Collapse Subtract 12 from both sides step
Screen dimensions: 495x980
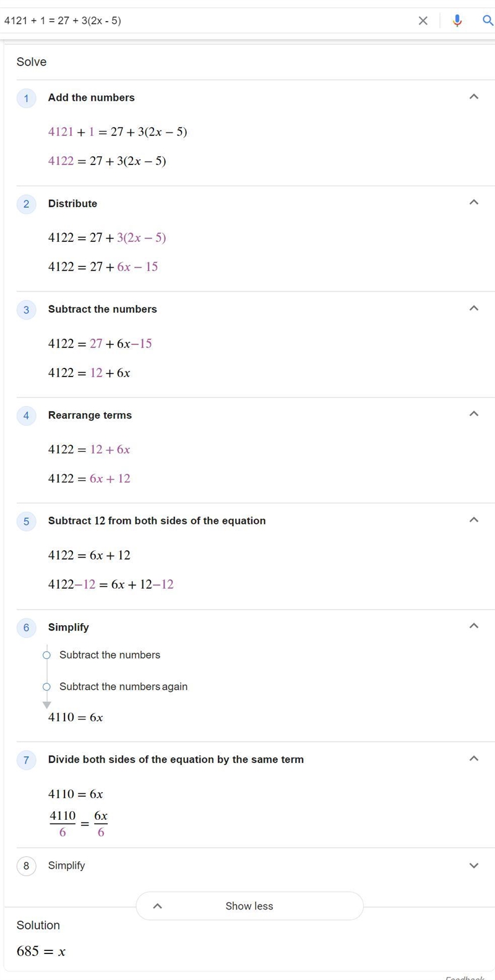pos(474,520)
